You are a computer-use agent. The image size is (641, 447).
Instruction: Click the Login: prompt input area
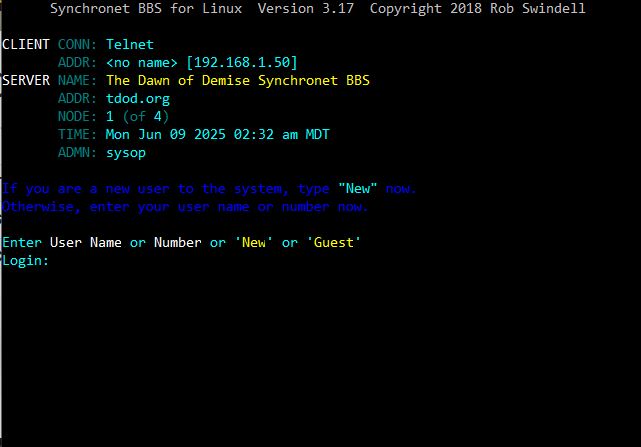click(25, 261)
